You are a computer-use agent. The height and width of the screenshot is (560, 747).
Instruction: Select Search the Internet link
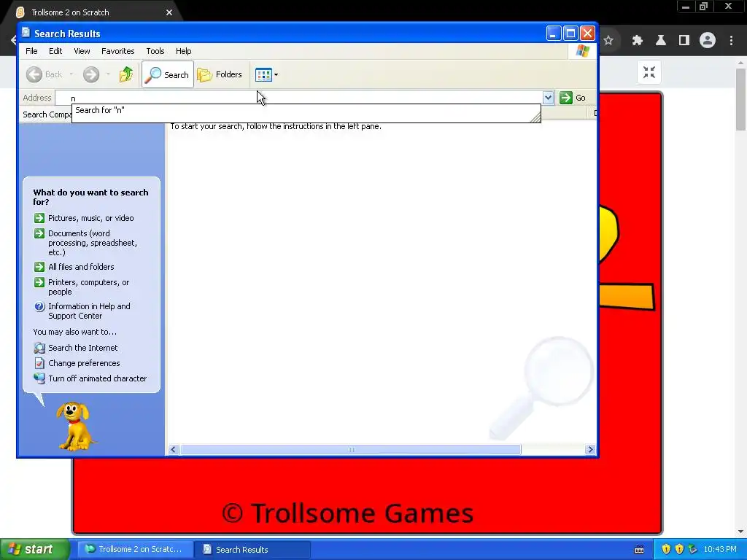pos(83,348)
